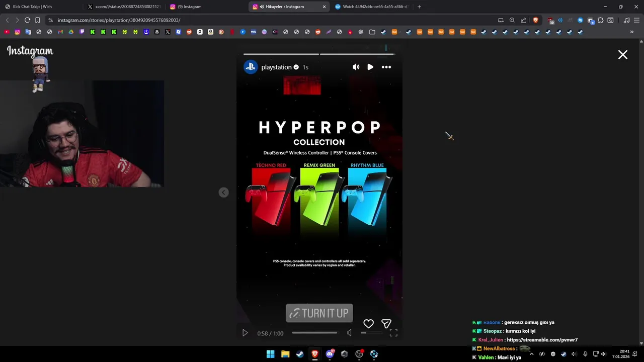644x362 pixels.
Task: Open File Explorer from the taskbar
Action: coord(285,354)
